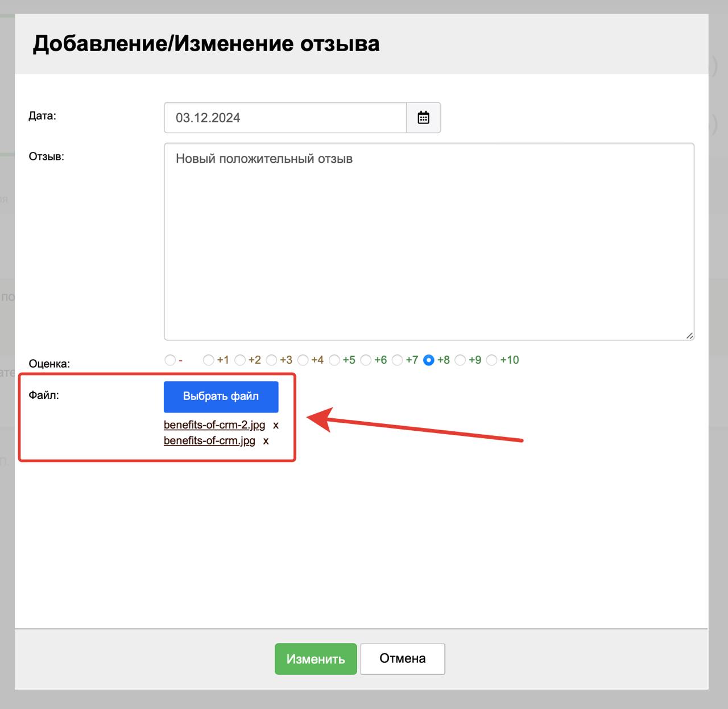Select the negative "-" rating

[170, 360]
